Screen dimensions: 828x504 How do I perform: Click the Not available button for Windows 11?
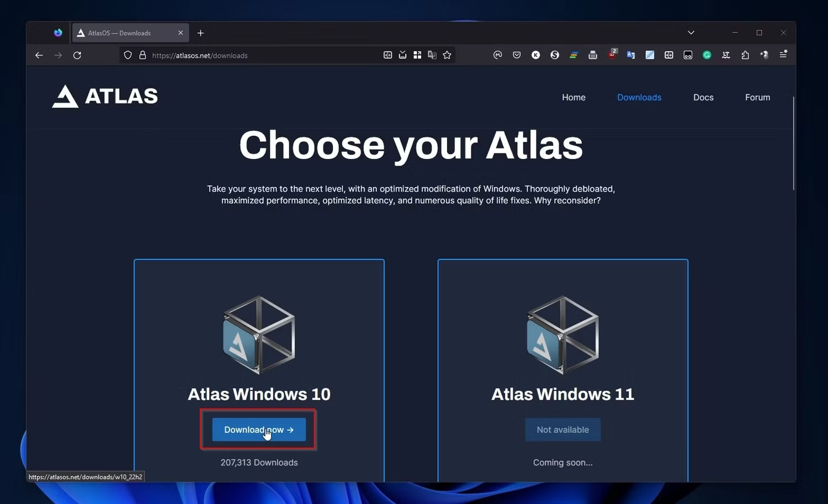click(563, 429)
